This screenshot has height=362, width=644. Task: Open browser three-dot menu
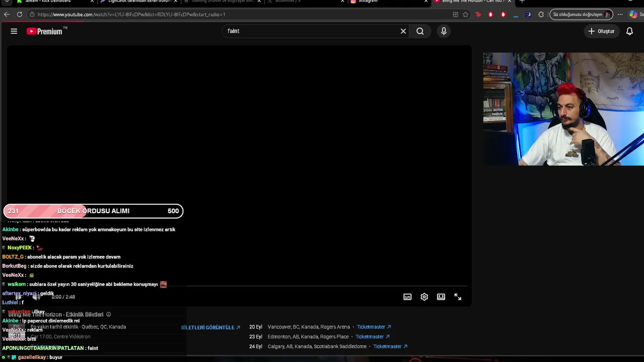[620, 15]
